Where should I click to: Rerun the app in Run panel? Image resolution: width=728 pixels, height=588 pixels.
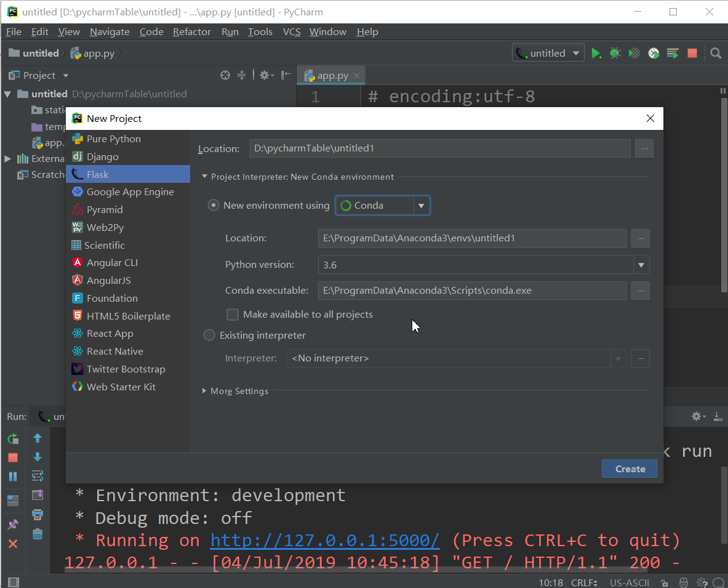(x=13, y=438)
